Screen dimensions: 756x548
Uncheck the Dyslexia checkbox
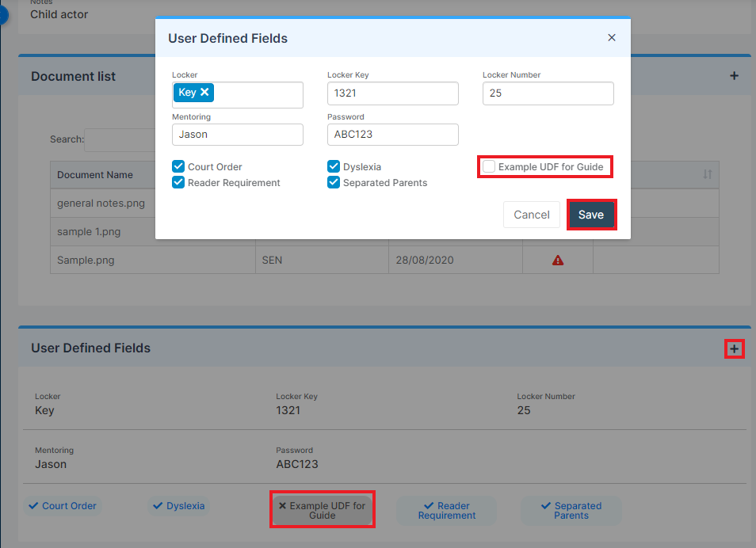334,167
